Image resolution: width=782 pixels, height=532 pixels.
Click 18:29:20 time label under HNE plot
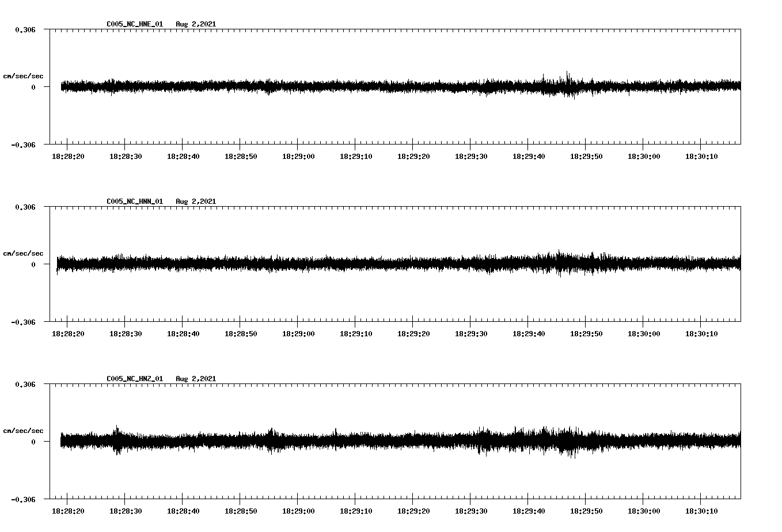(413, 156)
